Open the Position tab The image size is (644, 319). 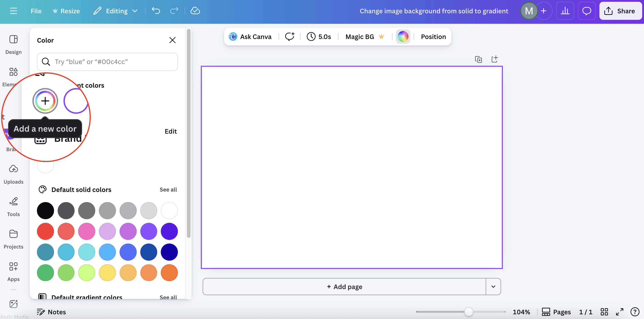[433, 36]
